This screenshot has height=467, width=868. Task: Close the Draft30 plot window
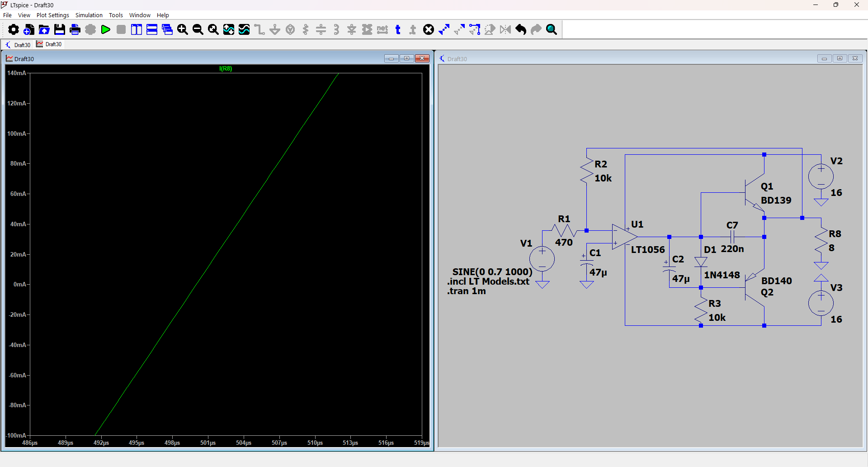click(x=422, y=58)
